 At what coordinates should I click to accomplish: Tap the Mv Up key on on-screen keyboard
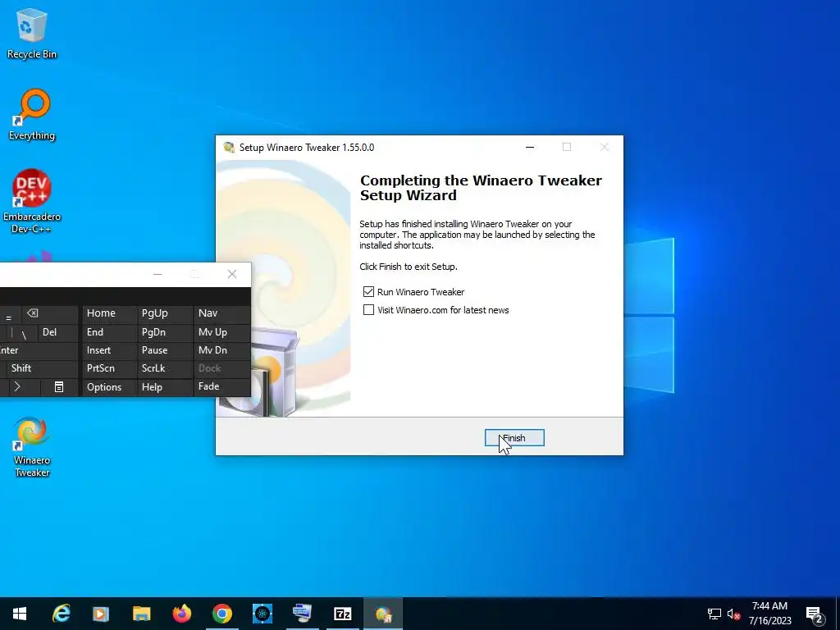coord(221,332)
